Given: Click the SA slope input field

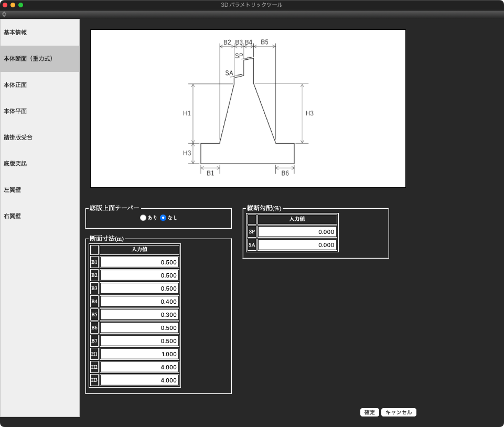Looking at the screenshot, I should 297,245.
